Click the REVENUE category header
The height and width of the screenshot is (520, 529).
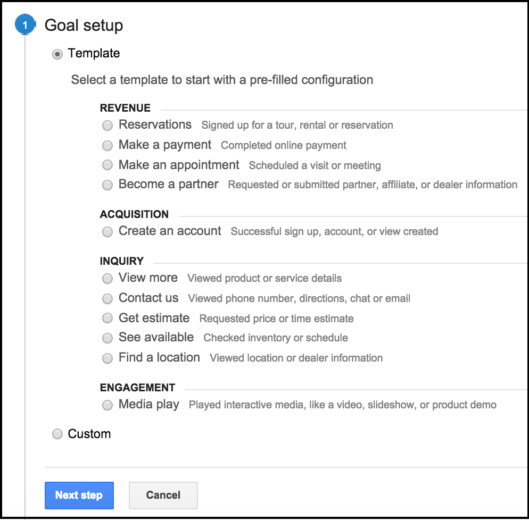pyautogui.click(x=125, y=108)
